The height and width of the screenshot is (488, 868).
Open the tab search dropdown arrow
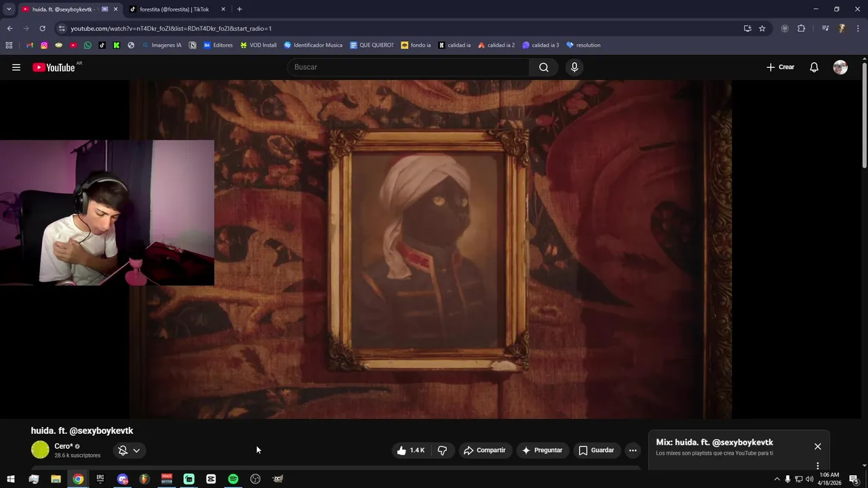pyautogui.click(x=9, y=9)
